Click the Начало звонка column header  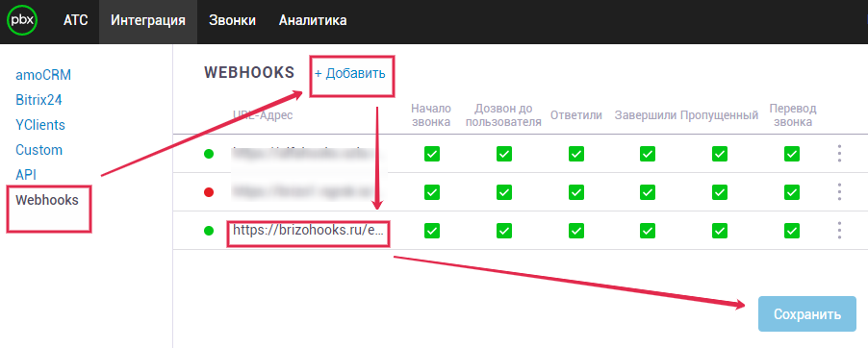click(432, 115)
